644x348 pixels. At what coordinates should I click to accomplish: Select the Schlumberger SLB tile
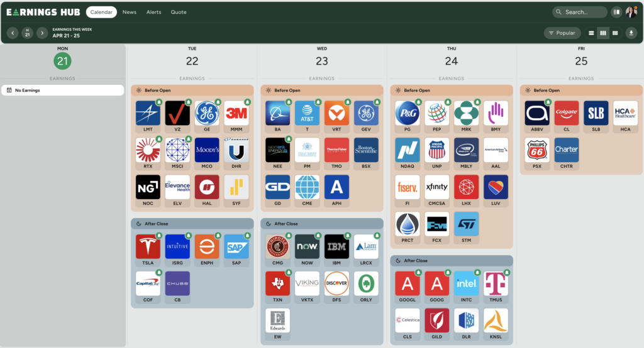[x=596, y=117]
